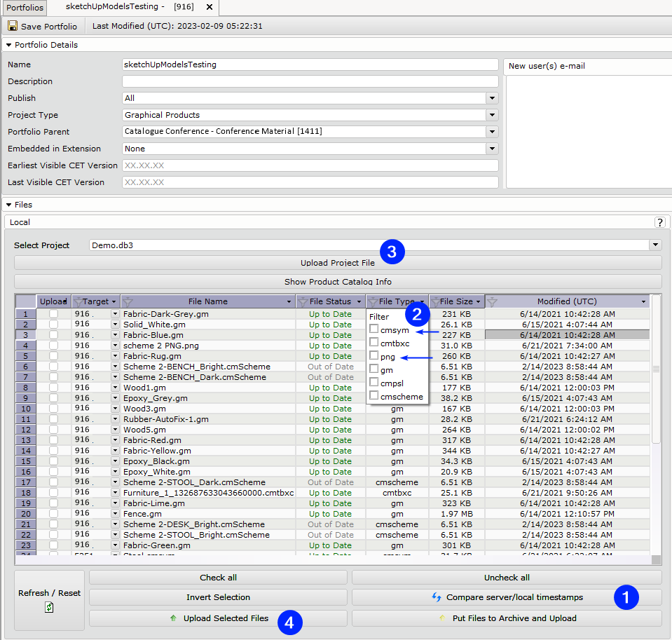The width and height of the screenshot is (672, 640).
Task: Click Show Product Catalog Info button
Action: (338, 282)
